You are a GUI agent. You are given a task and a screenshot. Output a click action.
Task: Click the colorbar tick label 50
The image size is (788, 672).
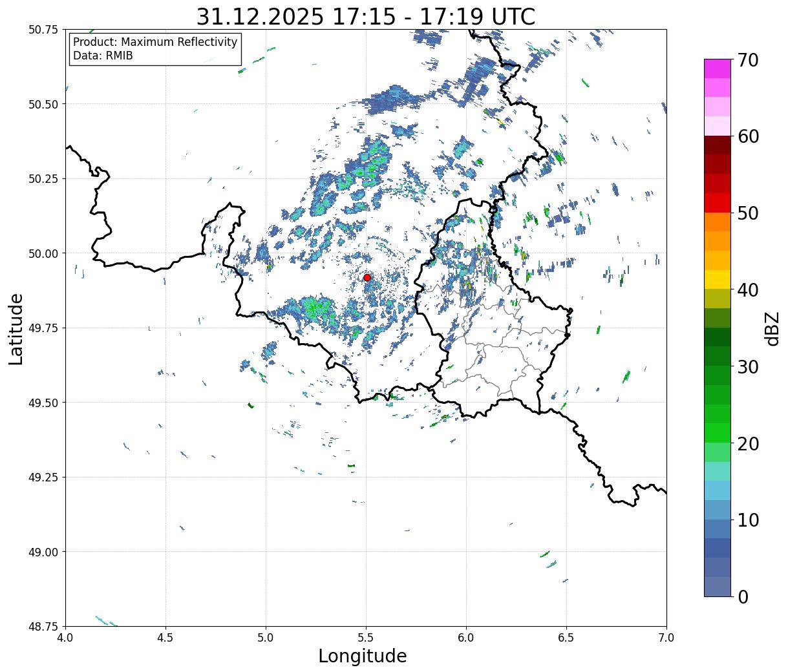(749, 213)
